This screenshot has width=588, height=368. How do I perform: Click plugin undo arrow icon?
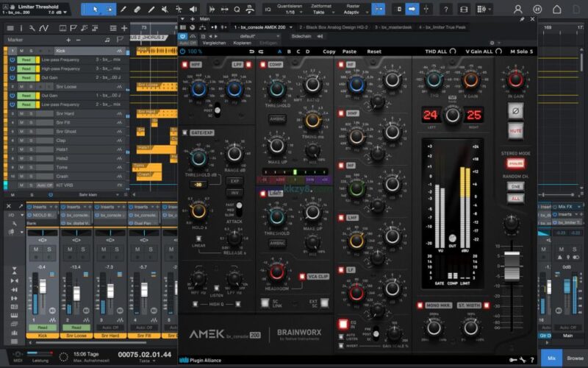(x=251, y=52)
